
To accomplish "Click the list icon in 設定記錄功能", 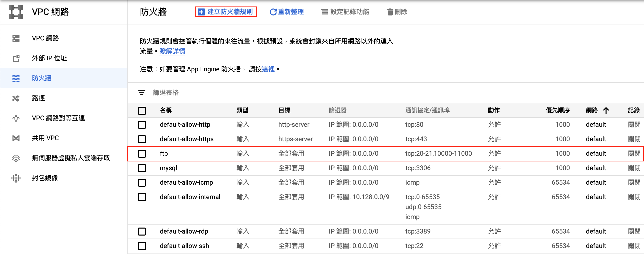I will (x=324, y=12).
